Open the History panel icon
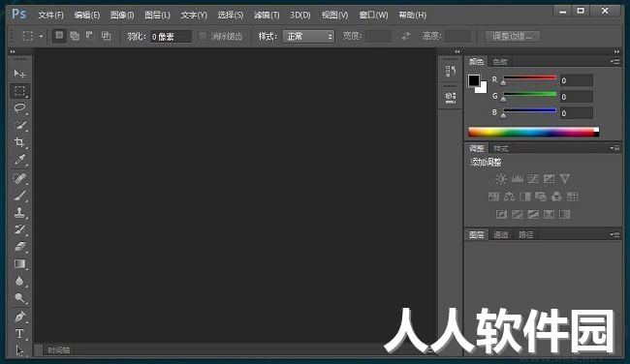The width and height of the screenshot is (630, 364). point(451,72)
